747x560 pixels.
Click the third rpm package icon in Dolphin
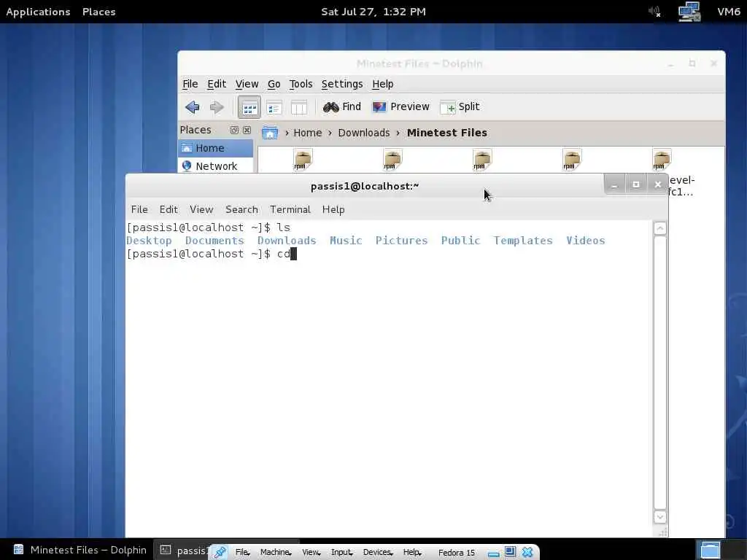pyautogui.click(x=481, y=160)
